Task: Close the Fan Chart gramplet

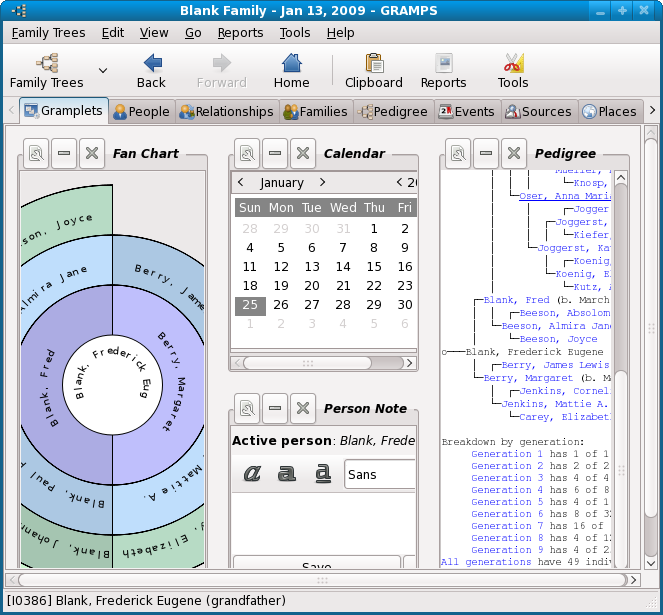Action: (92, 153)
